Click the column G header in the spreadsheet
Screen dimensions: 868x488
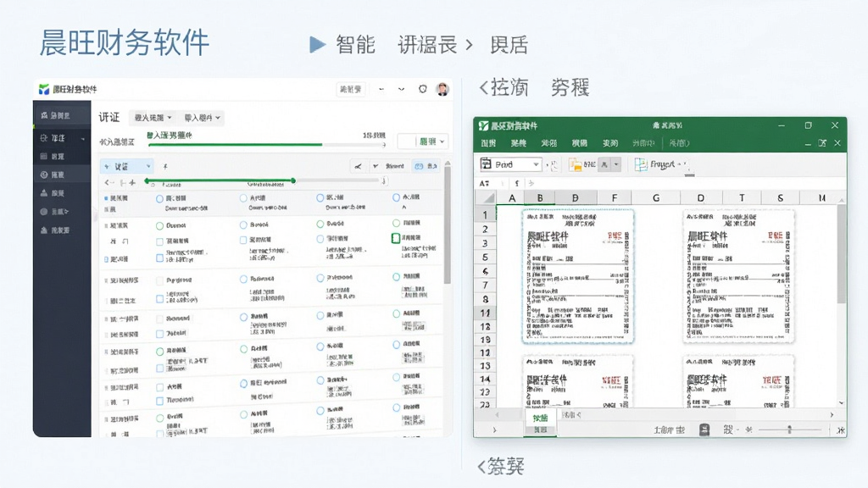click(x=656, y=197)
